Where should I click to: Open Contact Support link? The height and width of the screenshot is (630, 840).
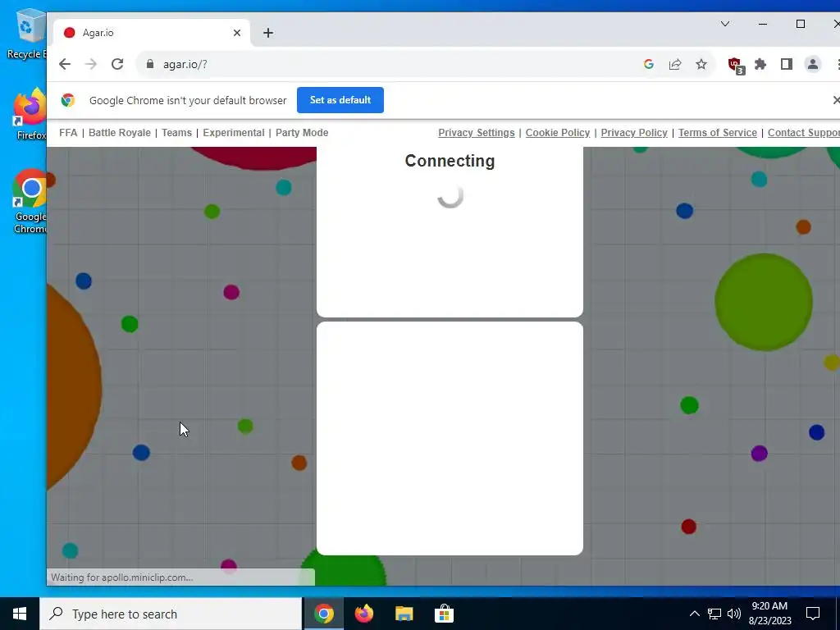pos(804,133)
